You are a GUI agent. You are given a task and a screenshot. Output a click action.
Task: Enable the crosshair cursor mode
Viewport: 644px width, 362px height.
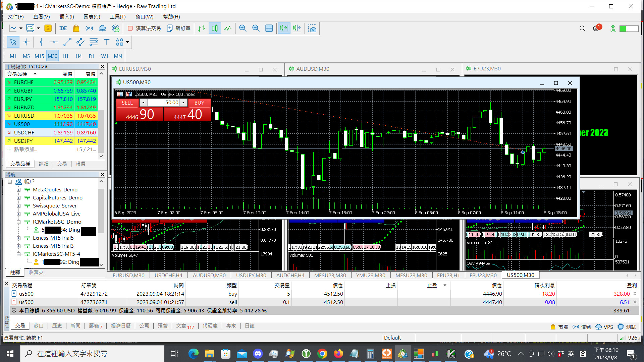tap(26, 42)
